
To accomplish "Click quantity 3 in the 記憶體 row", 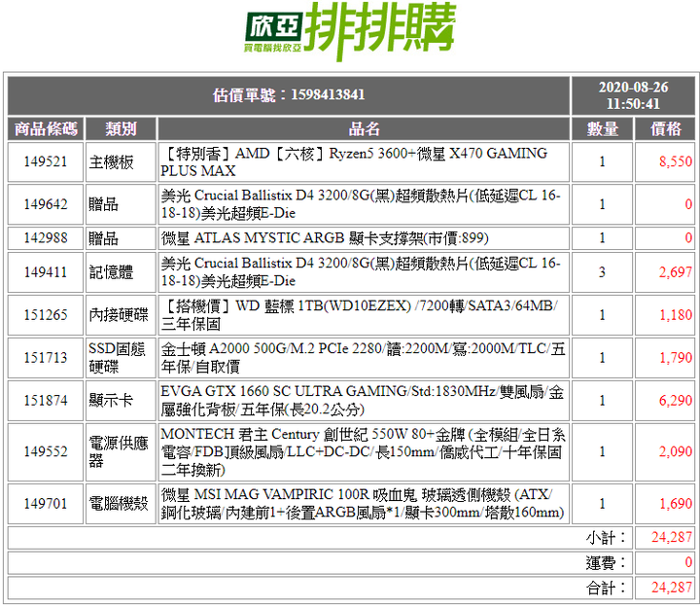I will tap(602, 272).
